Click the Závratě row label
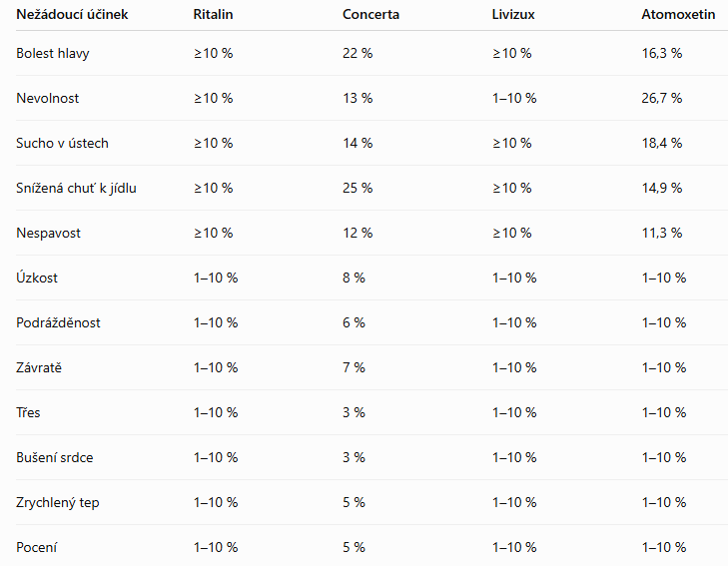 coord(39,367)
